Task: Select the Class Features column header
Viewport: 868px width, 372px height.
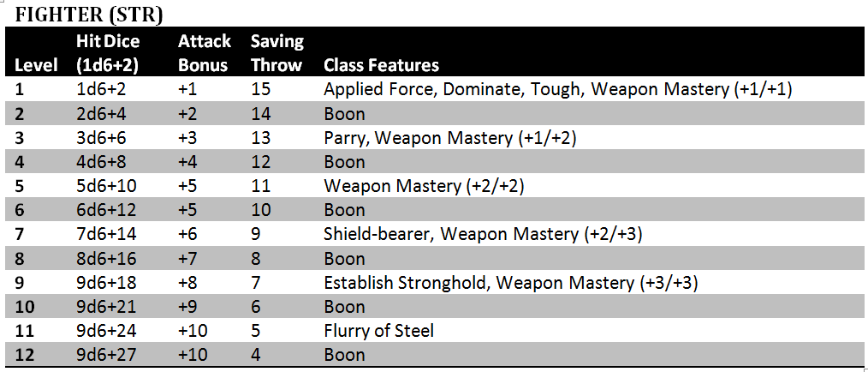Action: [382, 65]
